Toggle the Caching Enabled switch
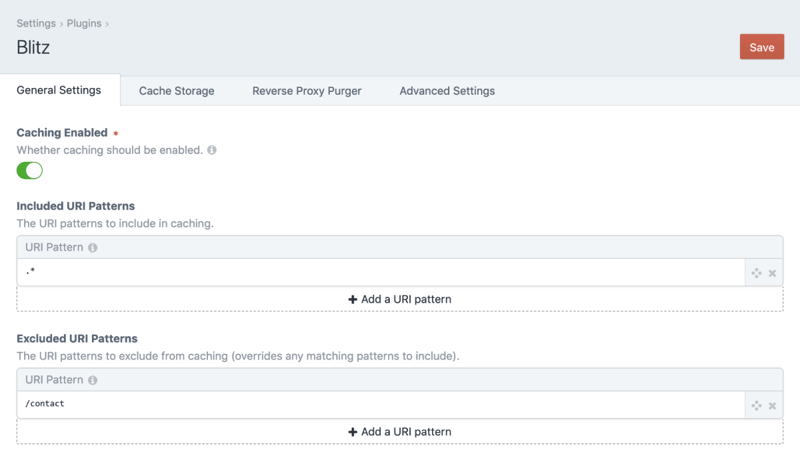The width and height of the screenshot is (800, 460). click(x=30, y=171)
